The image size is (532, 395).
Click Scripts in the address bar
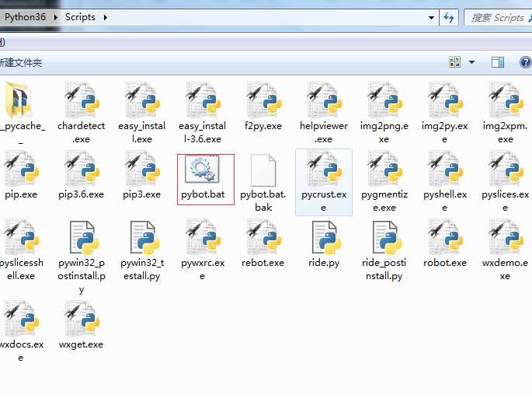80,17
